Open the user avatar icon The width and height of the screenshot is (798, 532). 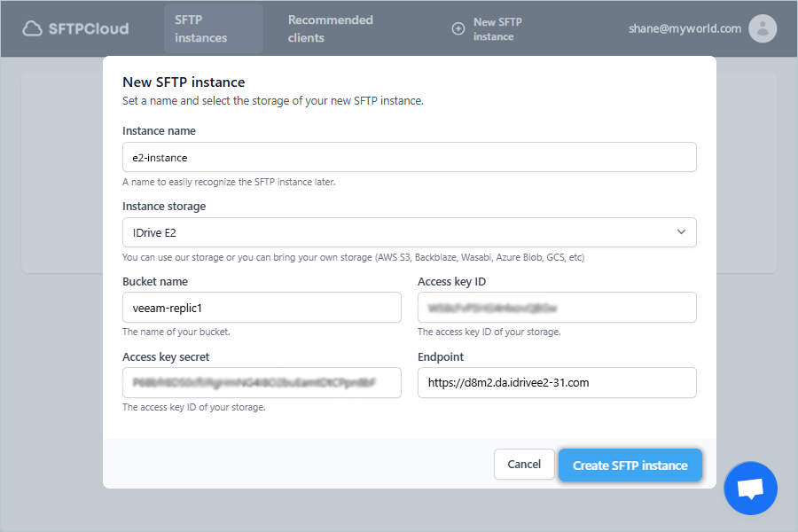point(762,28)
